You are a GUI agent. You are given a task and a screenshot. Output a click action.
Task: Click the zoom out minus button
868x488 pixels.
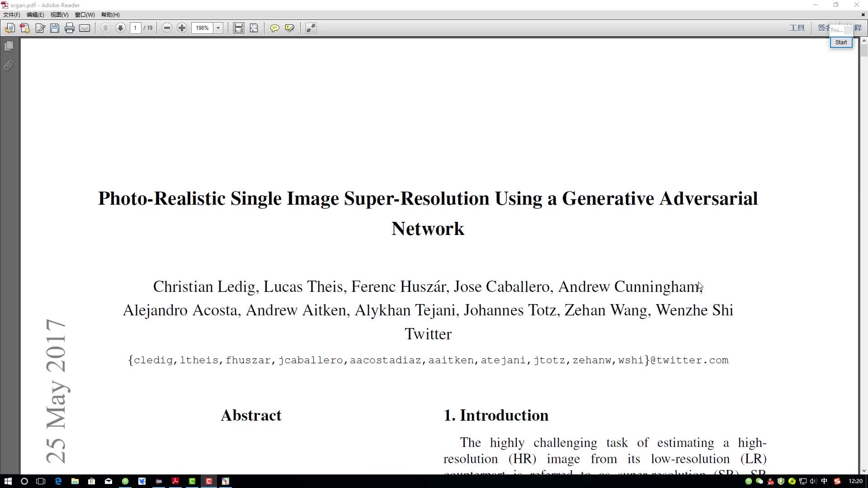pyautogui.click(x=167, y=28)
